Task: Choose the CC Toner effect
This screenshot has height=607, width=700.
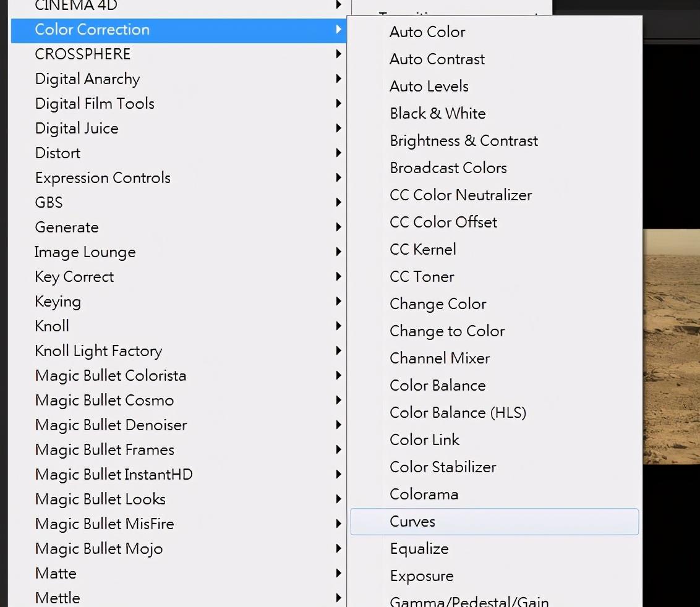Action: (x=422, y=277)
